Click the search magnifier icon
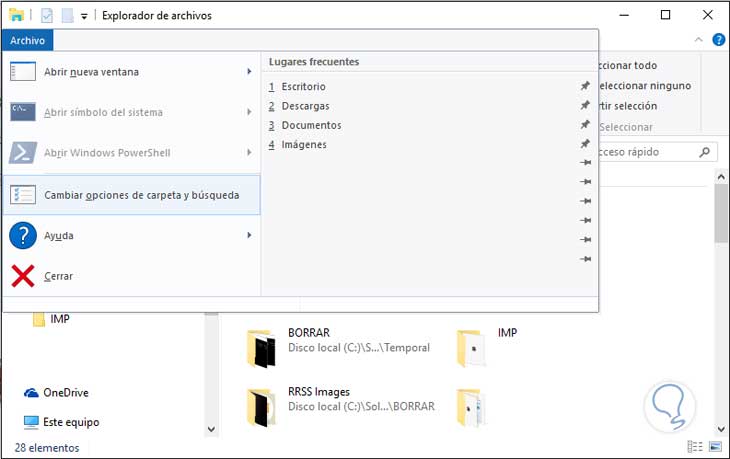Screen dimensions: 730x459 [x=705, y=153]
